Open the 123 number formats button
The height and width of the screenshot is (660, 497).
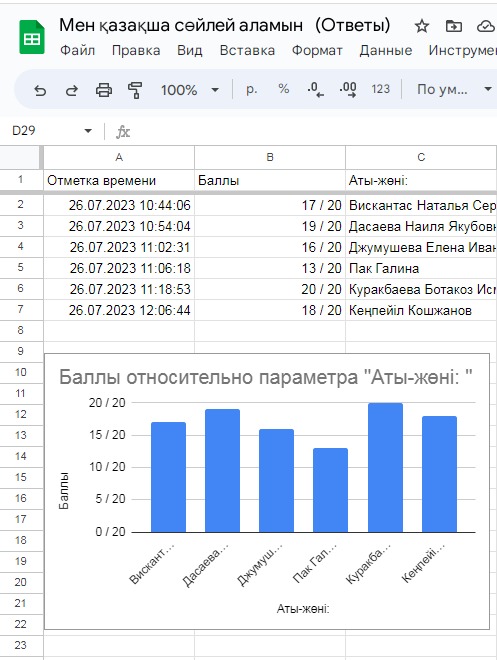(x=380, y=89)
